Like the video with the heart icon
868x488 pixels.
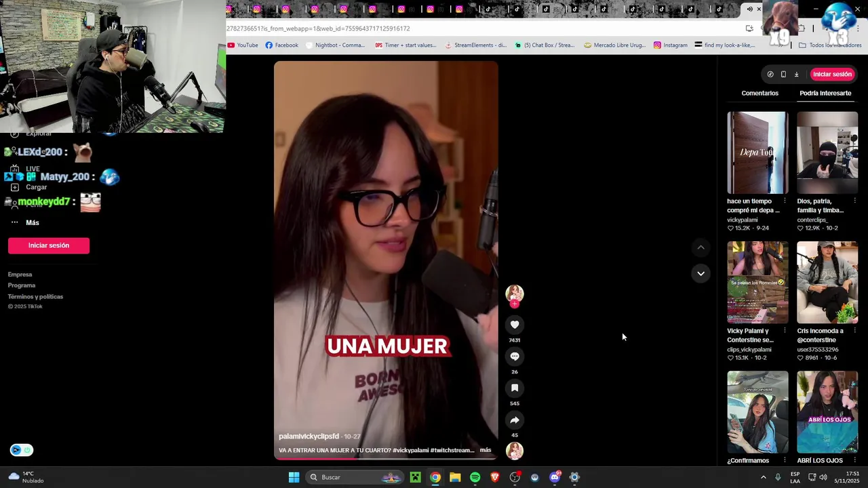point(515,325)
